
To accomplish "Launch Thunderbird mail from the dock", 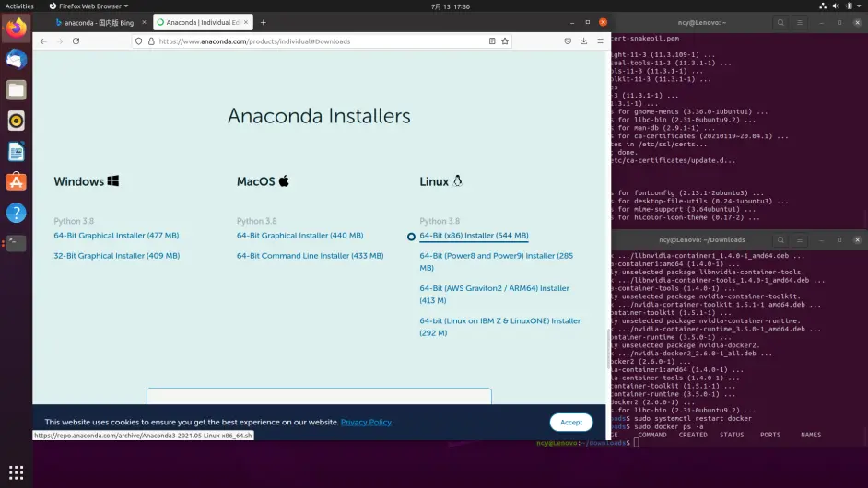I will tap(16, 59).
